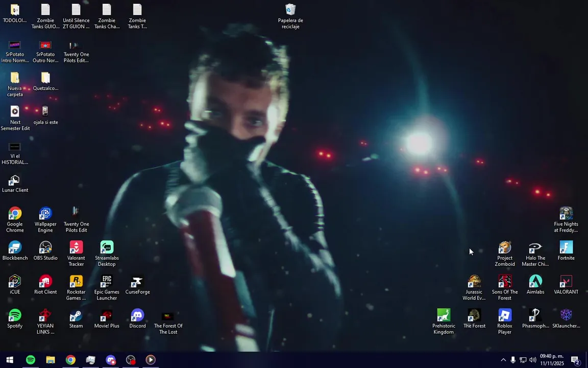Open the Windows Start menu
Screen dimensions: 588x368
click(10, 360)
